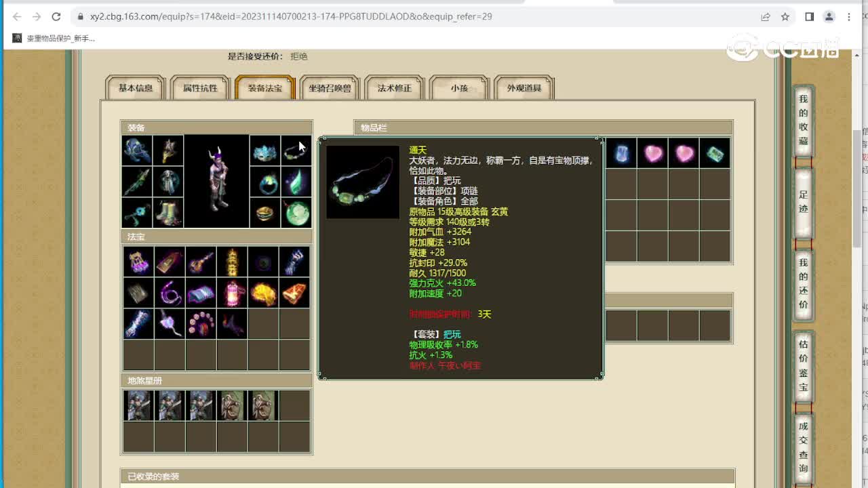Select the 装备法宝 tab
The image size is (868, 488).
(x=264, y=88)
